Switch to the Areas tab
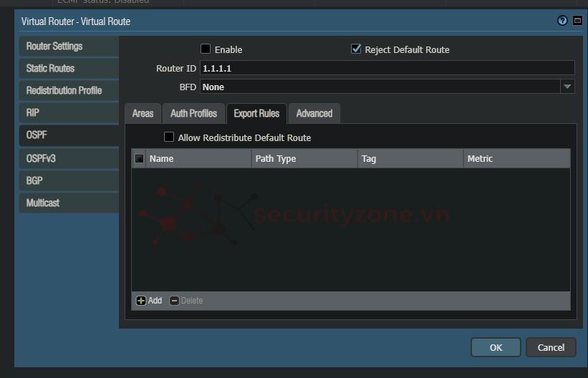 143,114
